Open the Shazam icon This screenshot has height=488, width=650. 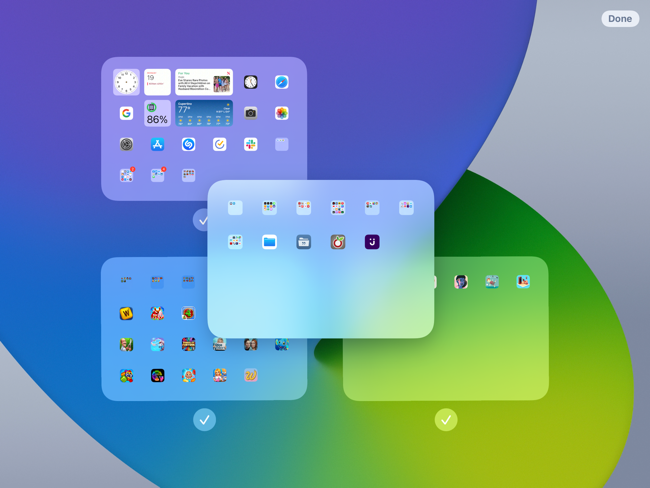coord(188,144)
